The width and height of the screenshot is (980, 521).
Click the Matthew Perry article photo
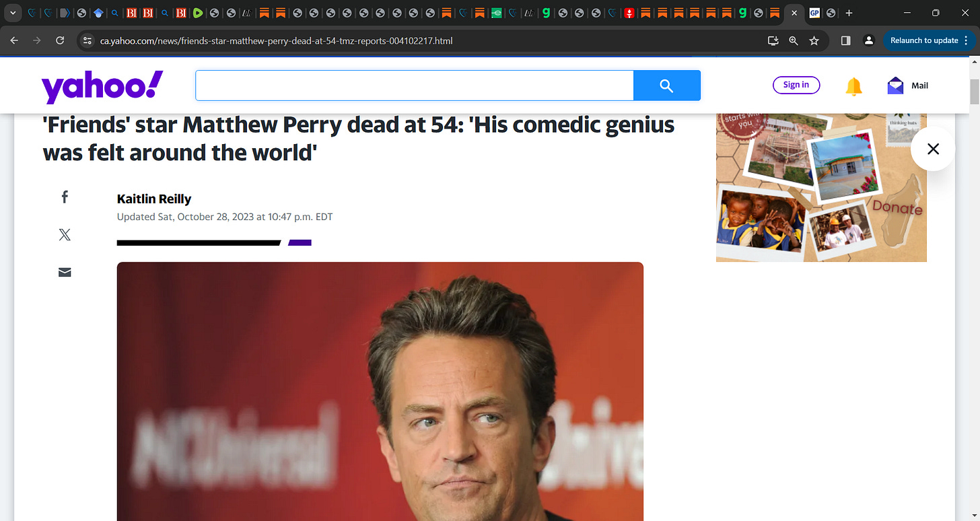click(380, 391)
